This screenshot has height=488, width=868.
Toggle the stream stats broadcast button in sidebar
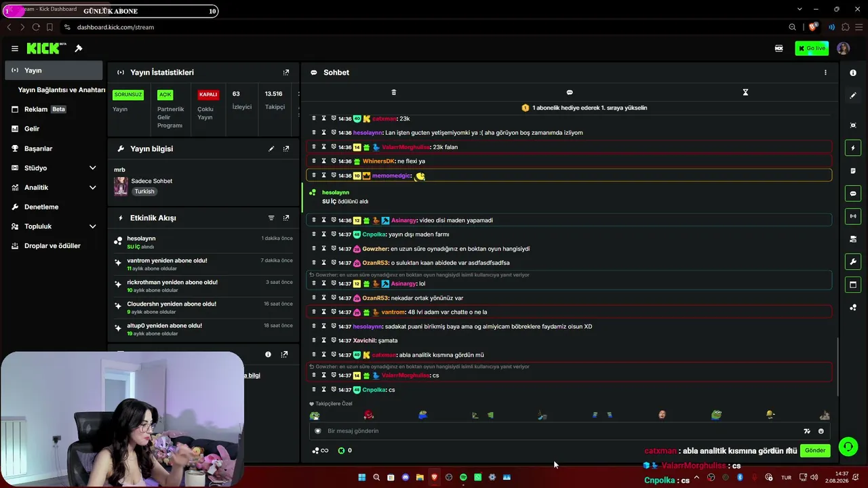pos(853,216)
